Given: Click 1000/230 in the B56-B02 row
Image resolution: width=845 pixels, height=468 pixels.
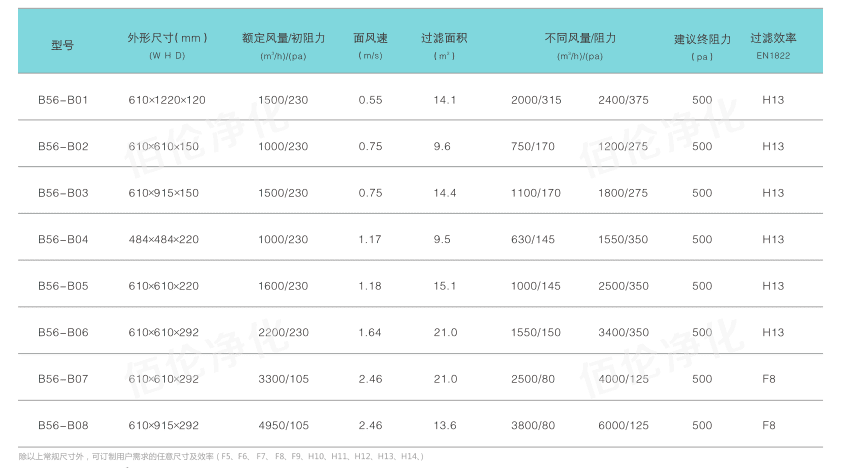Looking at the screenshot, I should click(x=283, y=146).
